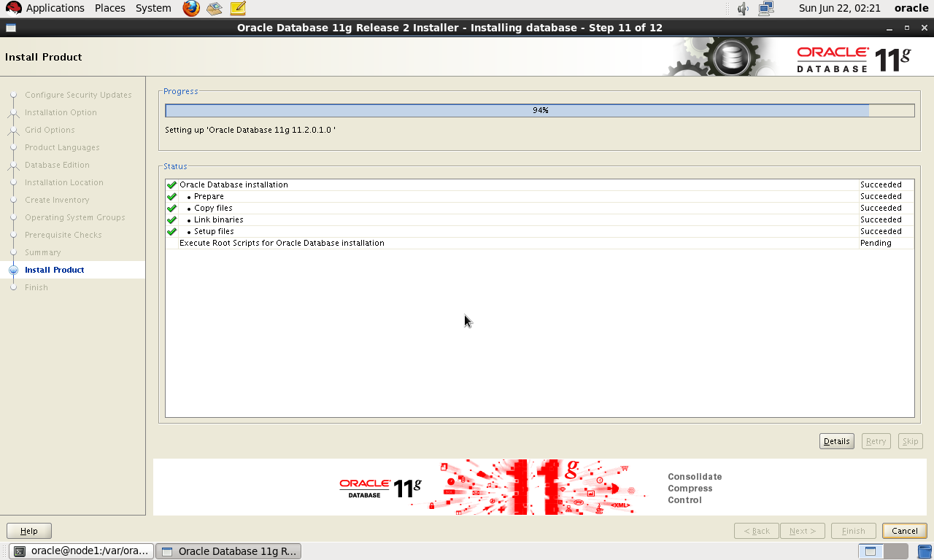Click Execute Root Scripts status row
This screenshot has width=934, height=560.
pos(540,244)
